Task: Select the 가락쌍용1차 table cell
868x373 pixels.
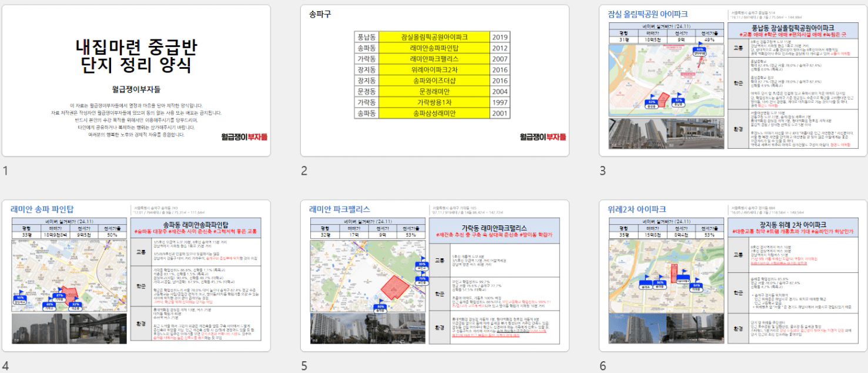Action: [x=435, y=102]
